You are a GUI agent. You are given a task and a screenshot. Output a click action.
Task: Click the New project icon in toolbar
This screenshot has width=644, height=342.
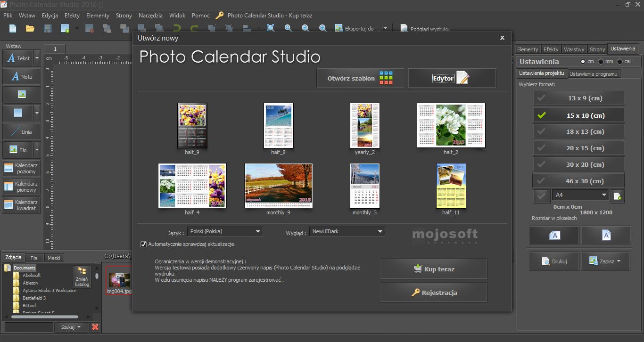pyautogui.click(x=13, y=29)
